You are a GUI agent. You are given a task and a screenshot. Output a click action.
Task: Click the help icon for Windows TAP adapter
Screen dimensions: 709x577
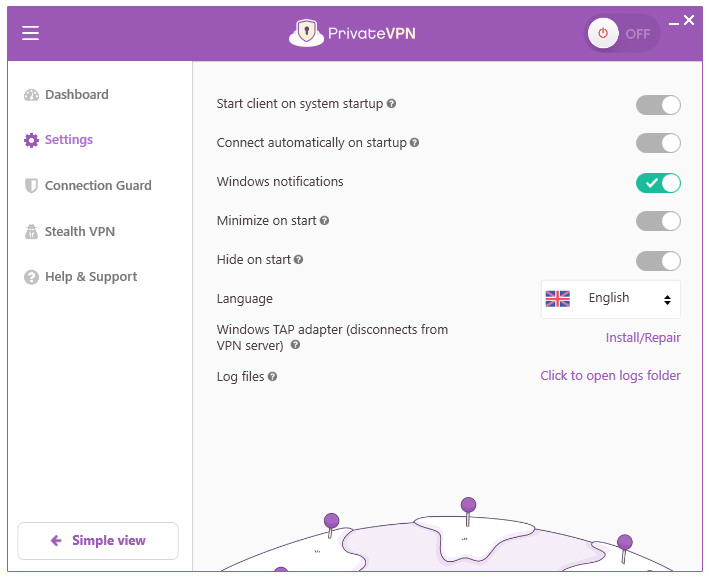295,346
